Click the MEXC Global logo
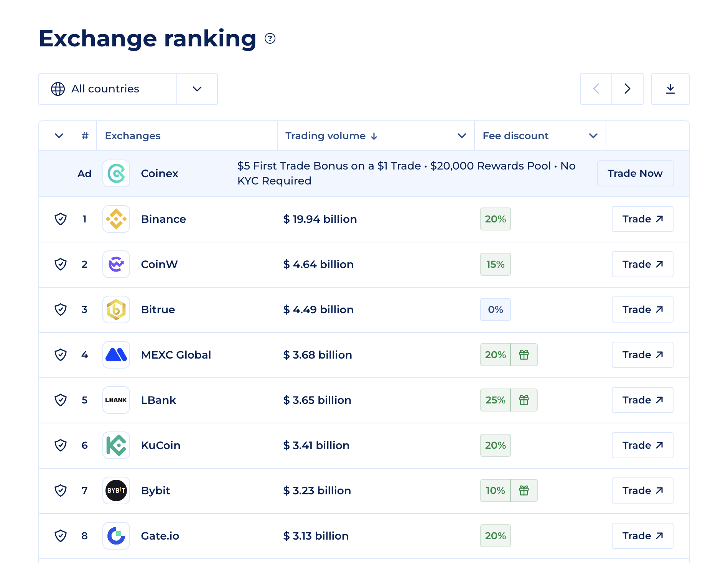The image size is (728, 563). pyautogui.click(x=116, y=355)
